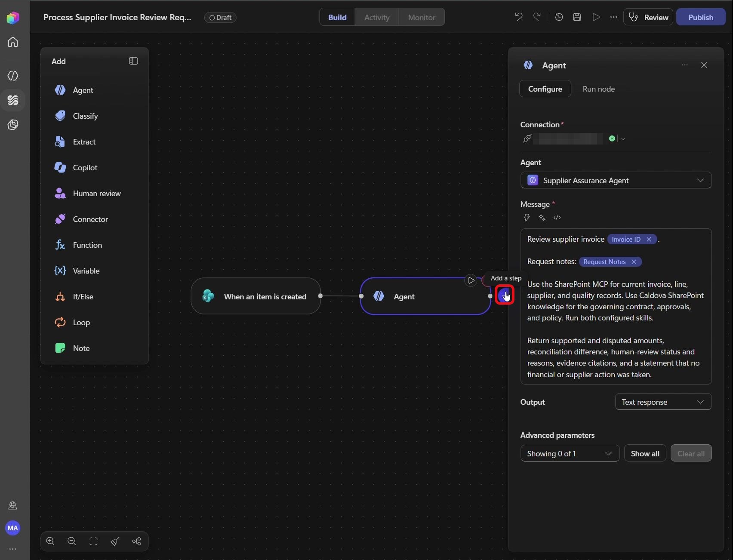Add a Copilot node
733x560 pixels.
pos(95,168)
